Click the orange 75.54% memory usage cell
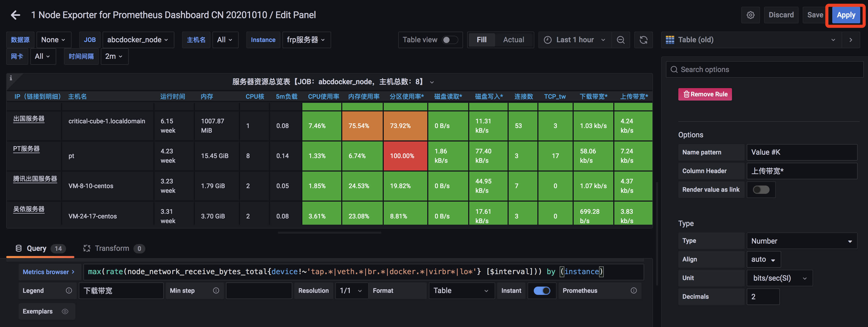 point(362,126)
